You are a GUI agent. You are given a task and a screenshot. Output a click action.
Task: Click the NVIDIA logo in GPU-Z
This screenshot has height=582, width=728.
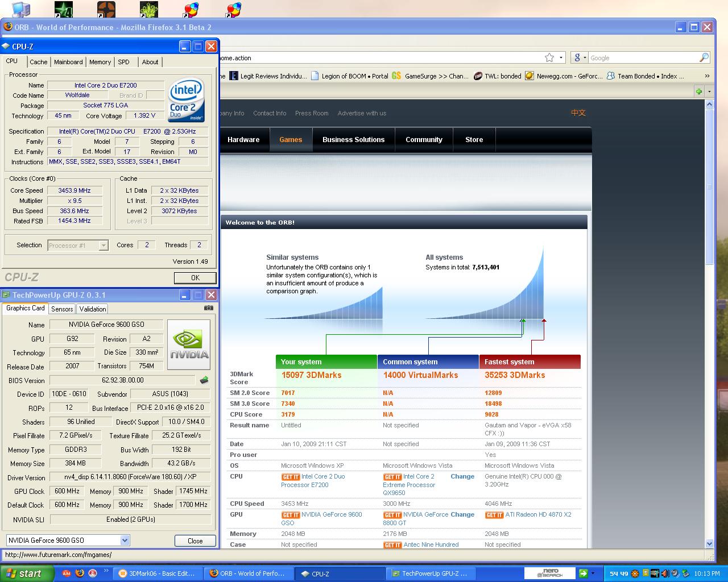pyautogui.click(x=189, y=344)
